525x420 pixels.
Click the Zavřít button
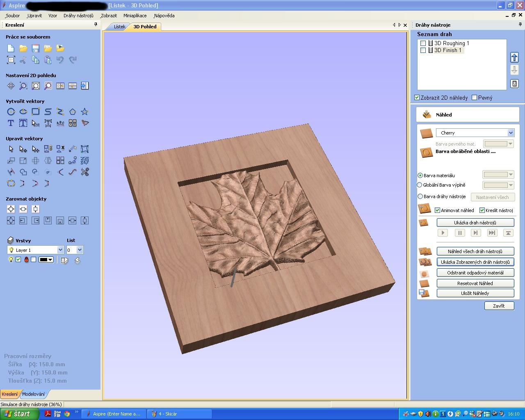[499, 306]
